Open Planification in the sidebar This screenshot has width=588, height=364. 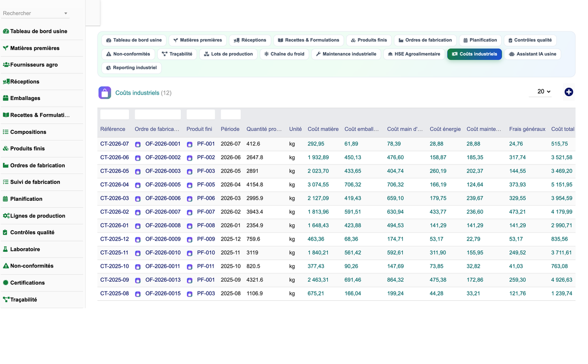26,199
